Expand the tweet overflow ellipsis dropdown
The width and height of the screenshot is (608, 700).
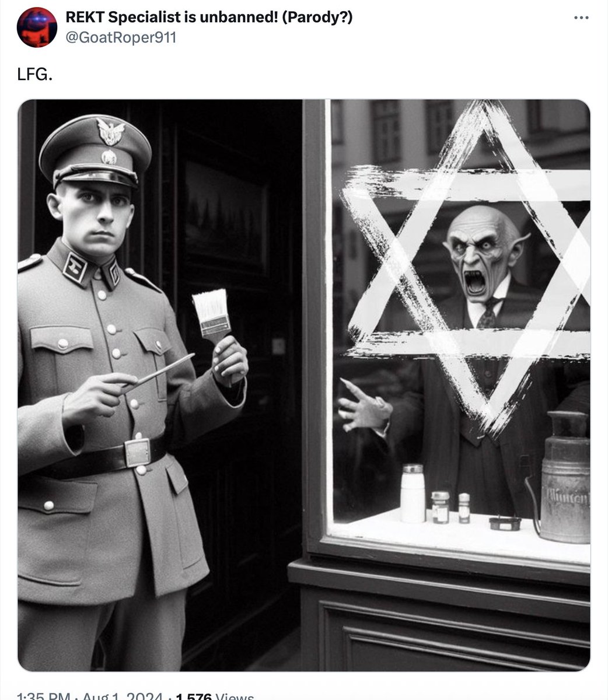pyautogui.click(x=581, y=18)
